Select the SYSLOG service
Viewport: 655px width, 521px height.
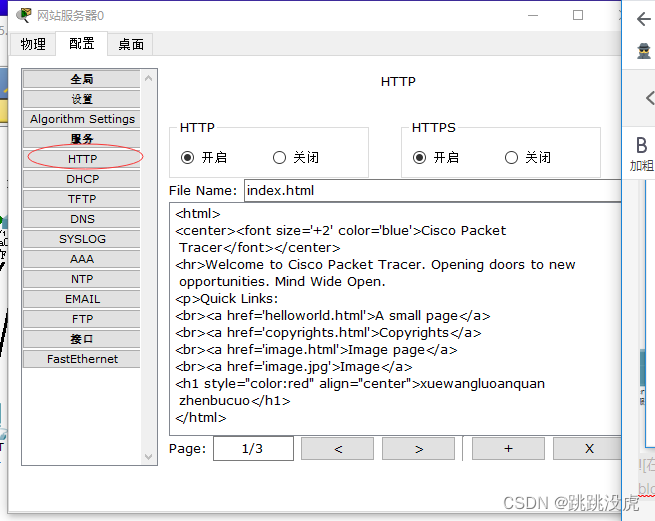pos(82,239)
